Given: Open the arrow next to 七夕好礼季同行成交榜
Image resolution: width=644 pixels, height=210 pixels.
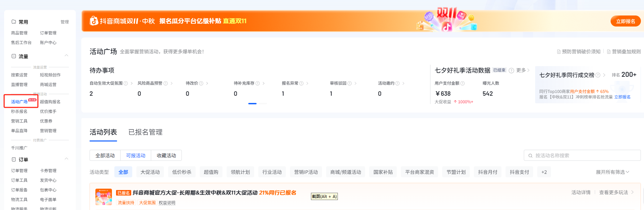Looking at the screenshot, I should point(604,75).
